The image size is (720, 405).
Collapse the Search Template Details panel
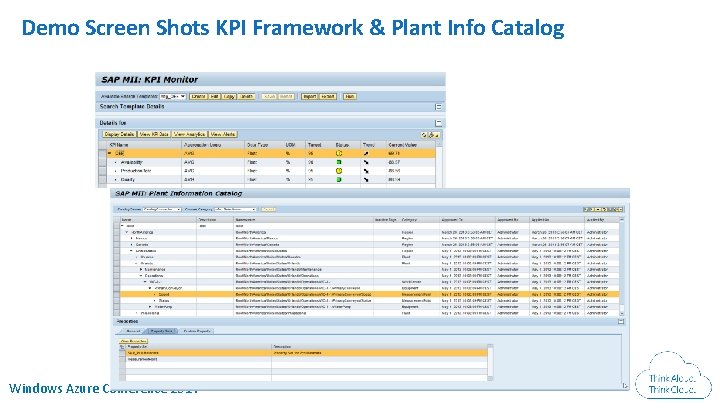(439, 107)
